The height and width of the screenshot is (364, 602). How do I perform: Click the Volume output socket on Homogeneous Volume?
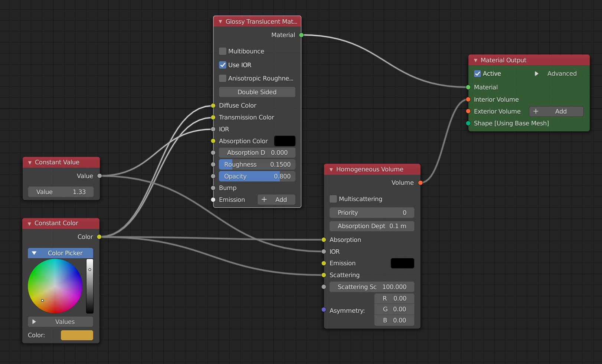420,183
